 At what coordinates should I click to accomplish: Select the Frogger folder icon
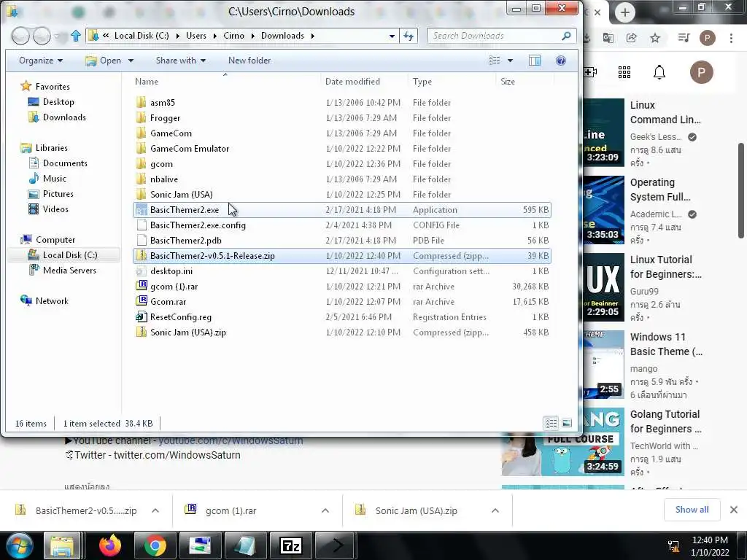141,117
